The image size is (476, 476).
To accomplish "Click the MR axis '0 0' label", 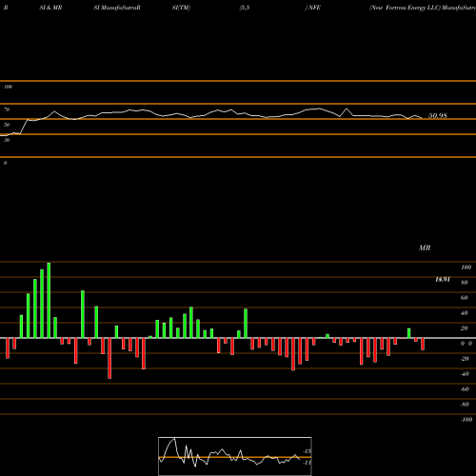I will click(466, 344).
